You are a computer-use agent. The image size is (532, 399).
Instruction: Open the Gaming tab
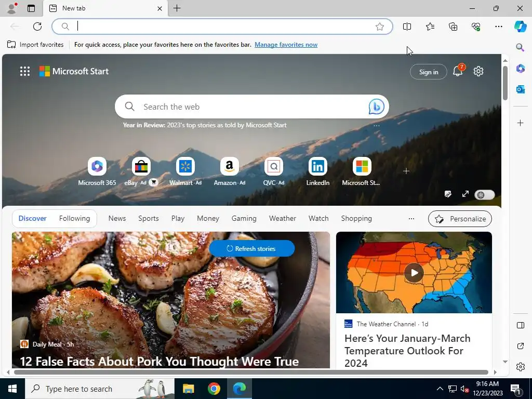tap(244, 219)
